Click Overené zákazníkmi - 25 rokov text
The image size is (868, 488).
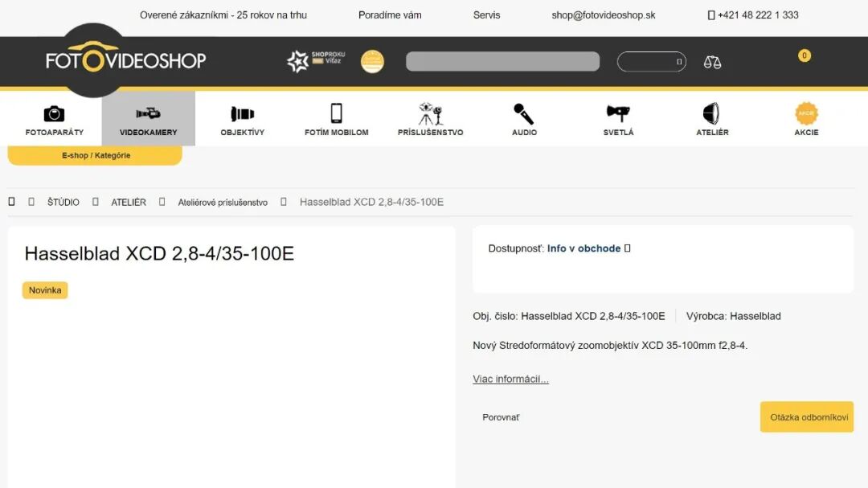tap(223, 15)
